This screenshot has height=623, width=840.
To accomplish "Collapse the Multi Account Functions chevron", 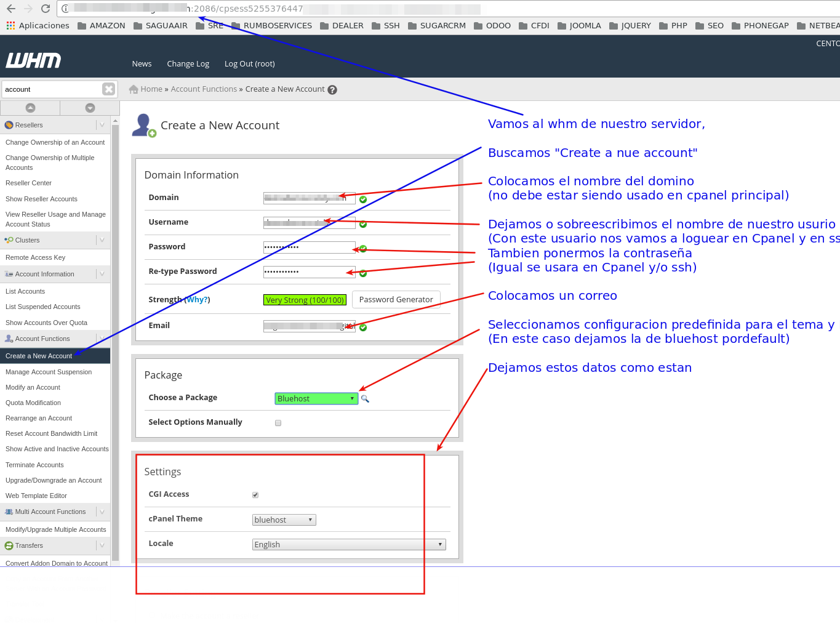I will click(102, 512).
